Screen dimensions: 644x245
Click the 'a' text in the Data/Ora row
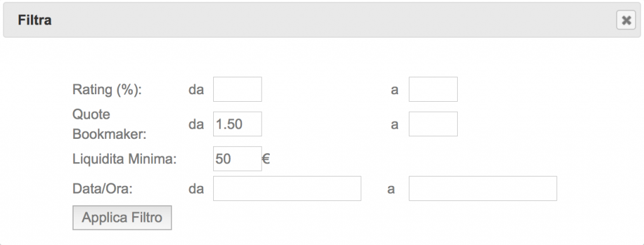click(x=391, y=189)
